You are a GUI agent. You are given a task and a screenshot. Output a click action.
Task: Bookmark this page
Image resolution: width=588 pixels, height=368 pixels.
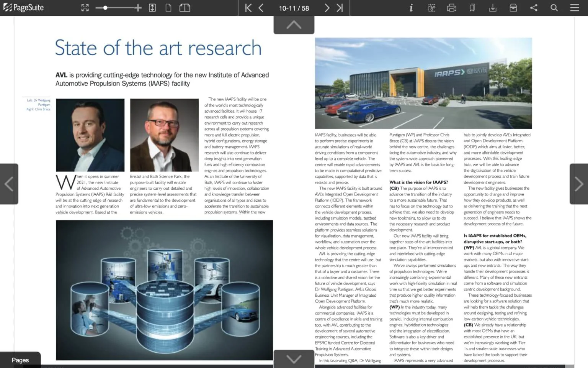pyautogui.click(x=472, y=8)
